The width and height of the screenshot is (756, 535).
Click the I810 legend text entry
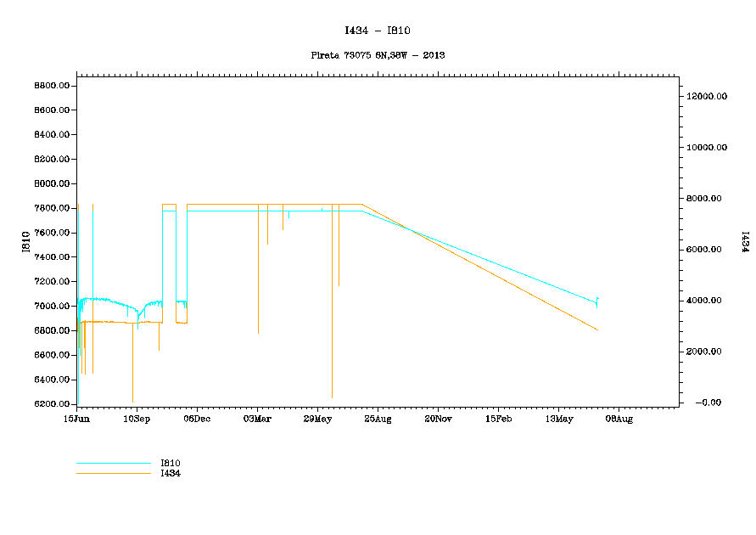pyautogui.click(x=171, y=463)
